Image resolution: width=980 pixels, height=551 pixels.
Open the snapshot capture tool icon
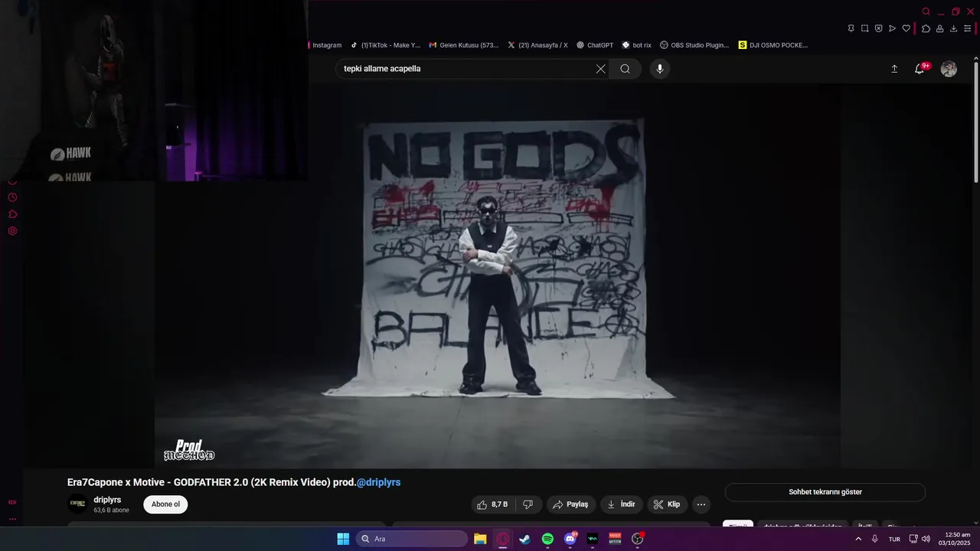coord(864,28)
